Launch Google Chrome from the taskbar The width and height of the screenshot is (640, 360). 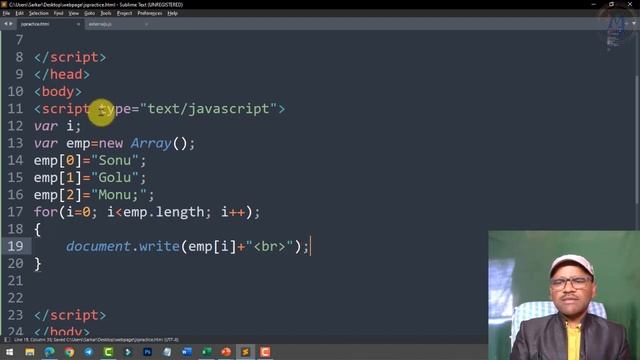click(69, 352)
